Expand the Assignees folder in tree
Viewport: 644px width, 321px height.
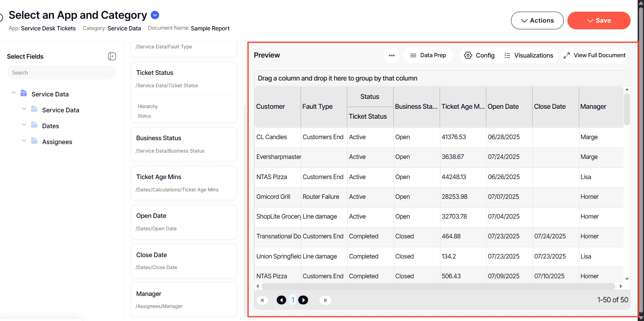[x=24, y=141]
